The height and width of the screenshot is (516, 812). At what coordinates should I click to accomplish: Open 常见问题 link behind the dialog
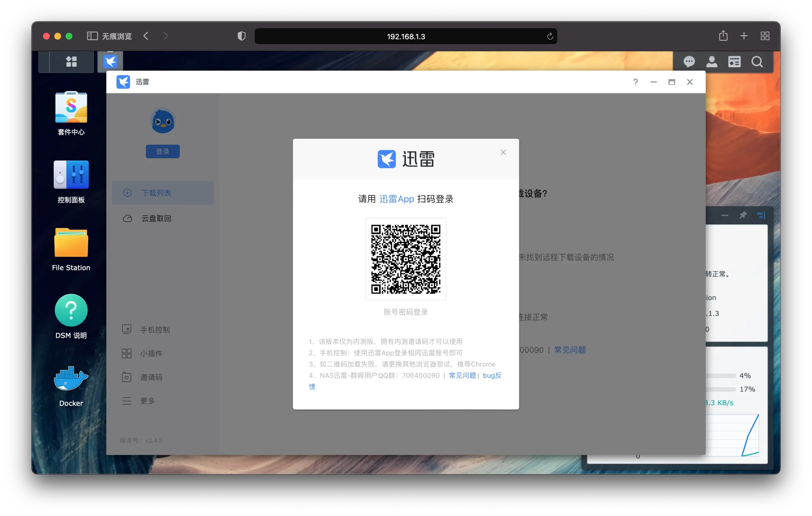(x=570, y=350)
